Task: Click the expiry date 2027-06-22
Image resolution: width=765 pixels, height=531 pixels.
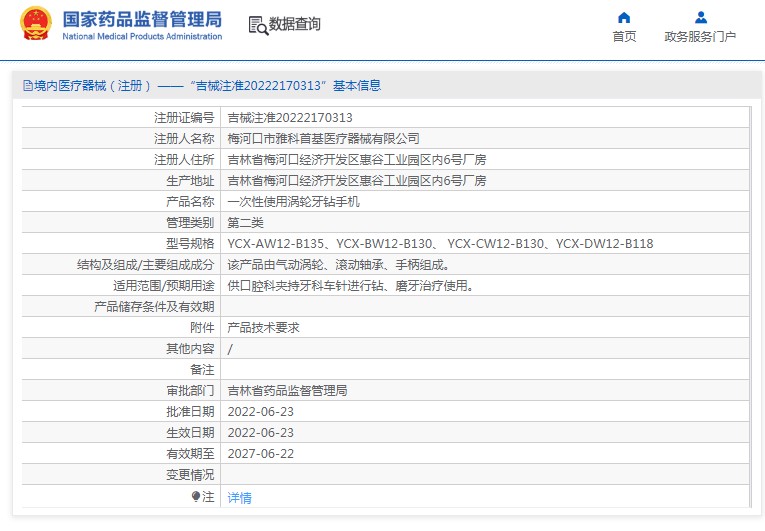Action: tap(260, 454)
